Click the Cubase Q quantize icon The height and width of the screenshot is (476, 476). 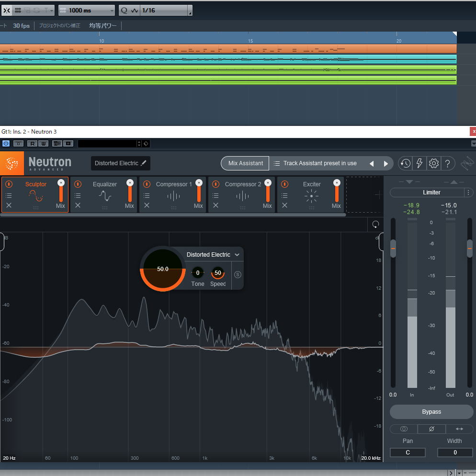(x=124, y=11)
